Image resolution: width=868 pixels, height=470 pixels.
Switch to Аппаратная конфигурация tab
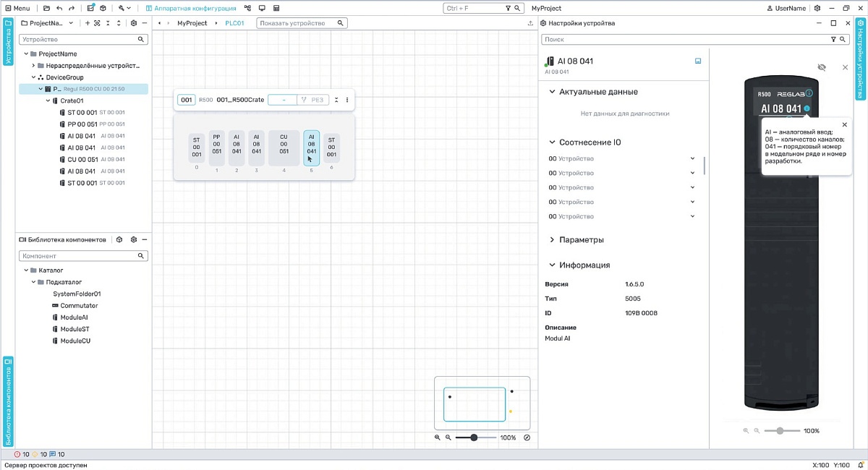point(191,9)
